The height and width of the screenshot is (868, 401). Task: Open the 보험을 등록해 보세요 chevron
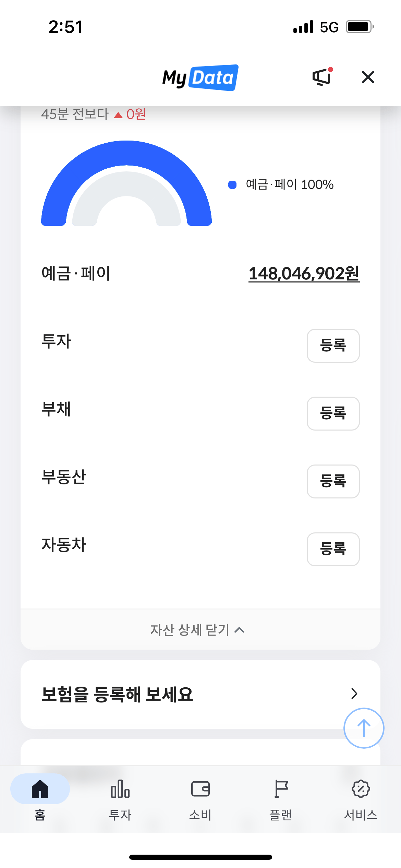[354, 694]
